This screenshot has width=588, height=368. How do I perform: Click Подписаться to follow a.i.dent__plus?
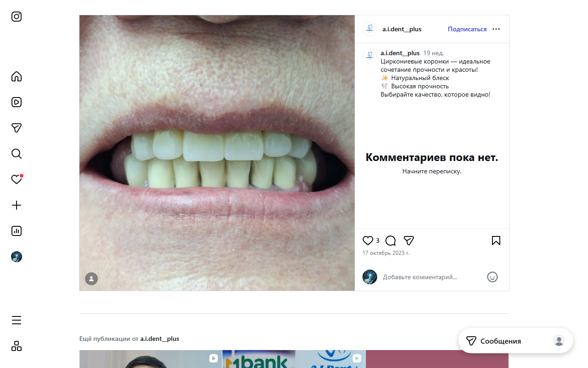click(467, 29)
